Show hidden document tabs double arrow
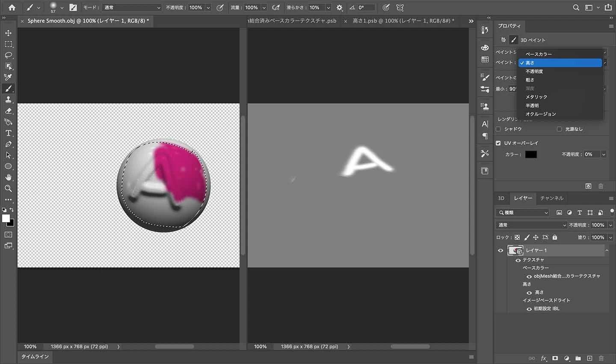616x364 pixels. pos(471,21)
